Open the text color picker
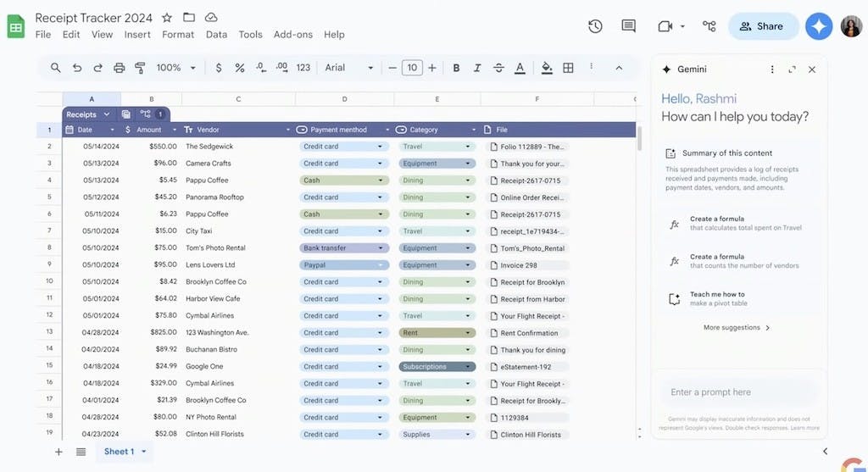 tap(520, 68)
